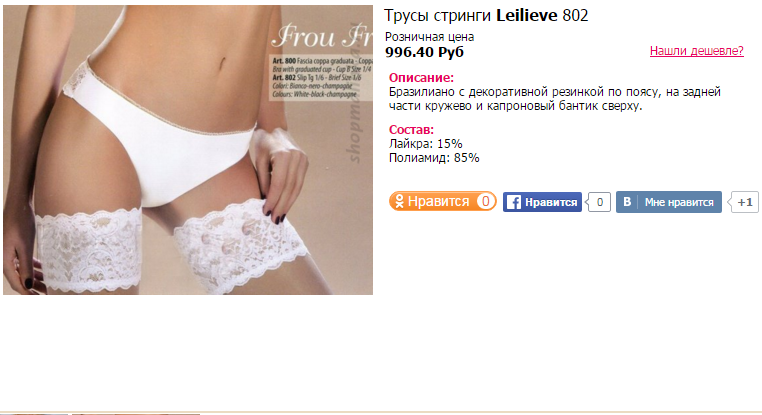Click the Состав heading
The width and height of the screenshot is (762, 415).
click(x=411, y=130)
